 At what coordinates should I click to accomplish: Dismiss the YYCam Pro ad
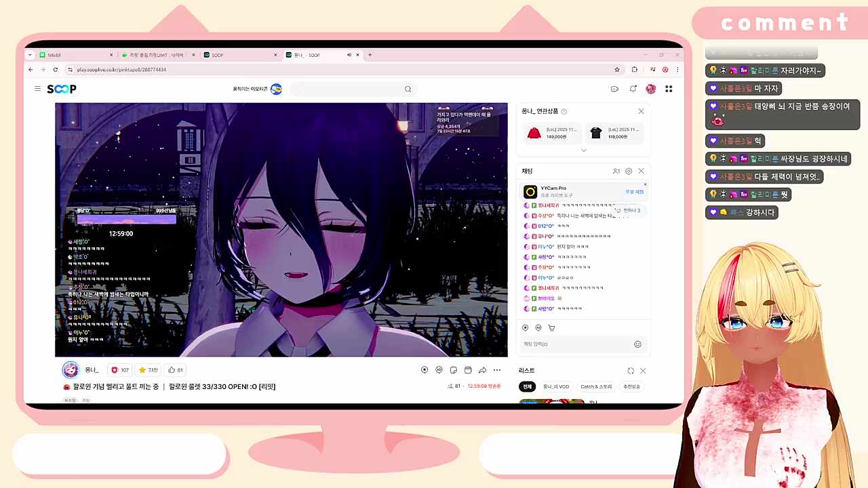[645, 184]
